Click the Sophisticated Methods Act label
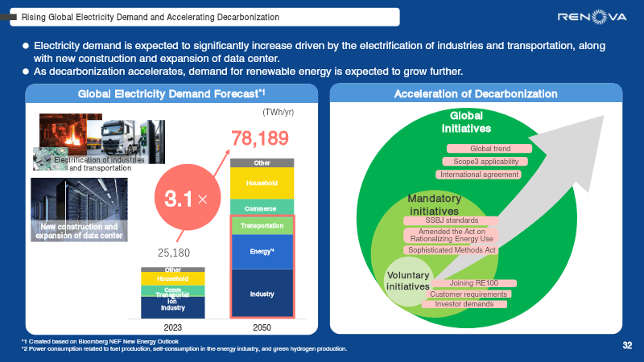This screenshot has height=362, width=644. [x=451, y=250]
